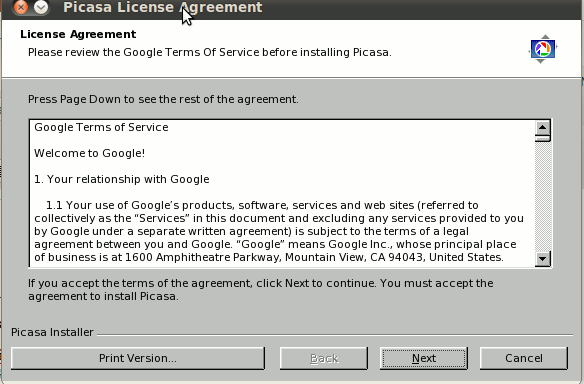Click the line mentioning 1600 Amphitheatre Parkway

tap(269, 257)
